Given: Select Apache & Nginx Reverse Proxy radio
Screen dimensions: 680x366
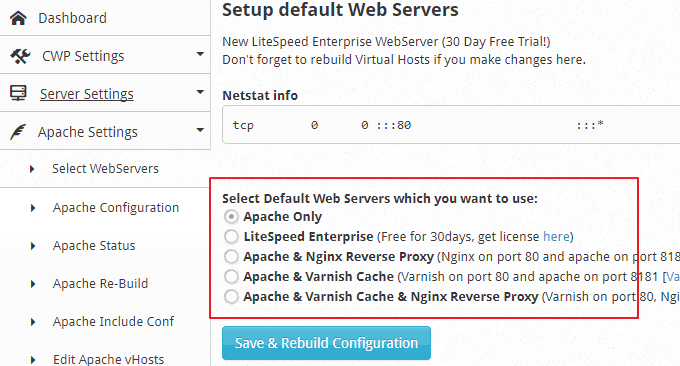Looking at the screenshot, I should click(x=231, y=256).
